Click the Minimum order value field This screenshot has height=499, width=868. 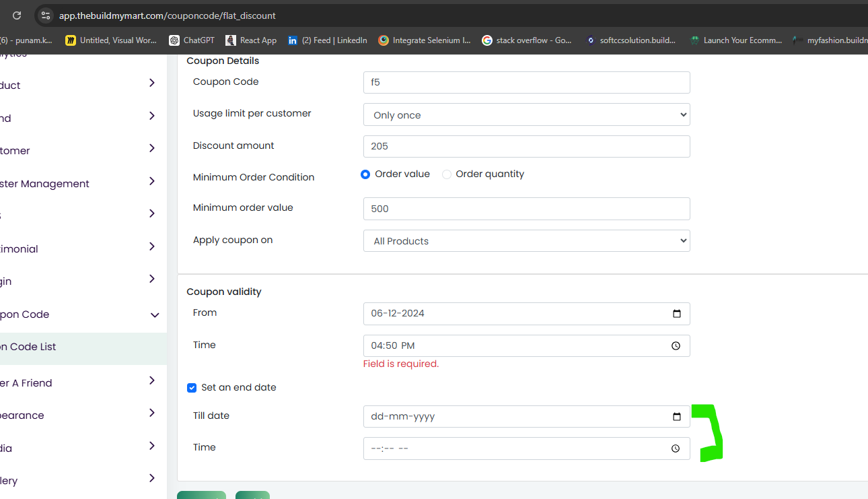pyautogui.click(x=527, y=209)
